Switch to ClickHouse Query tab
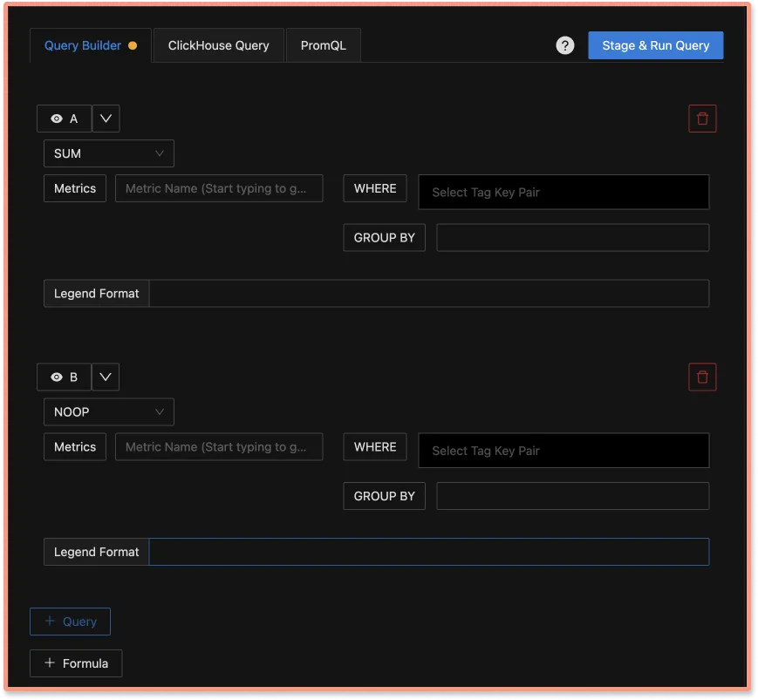The height and width of the screenshot is (700, 758). click(x=218, y=45)
